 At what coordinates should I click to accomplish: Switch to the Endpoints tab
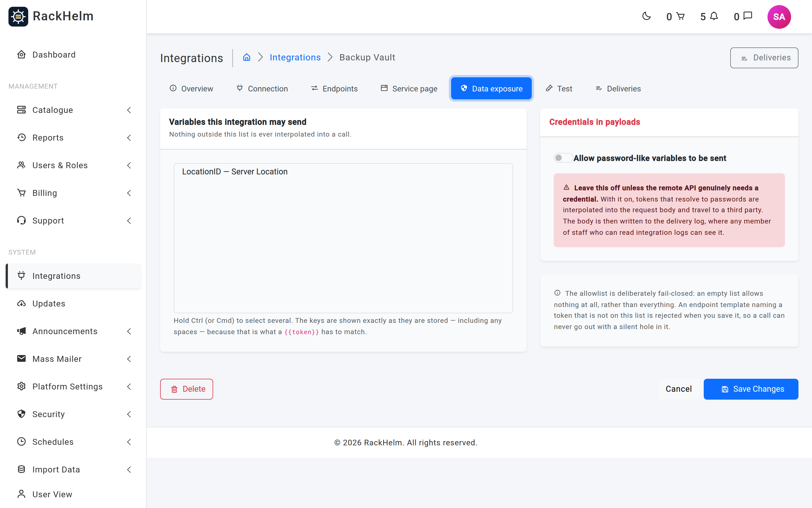pyautogui.click(x=334, y=89)
